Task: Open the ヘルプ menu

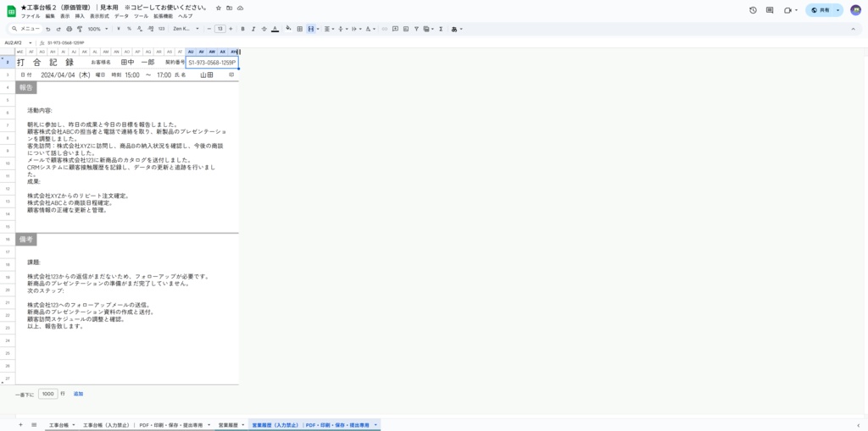Action: [185, 16]
